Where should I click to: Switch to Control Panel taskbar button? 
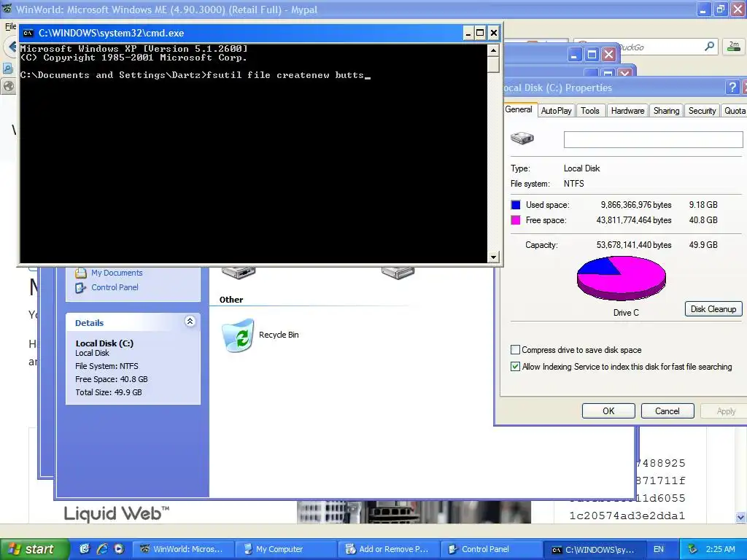point(490,549)
